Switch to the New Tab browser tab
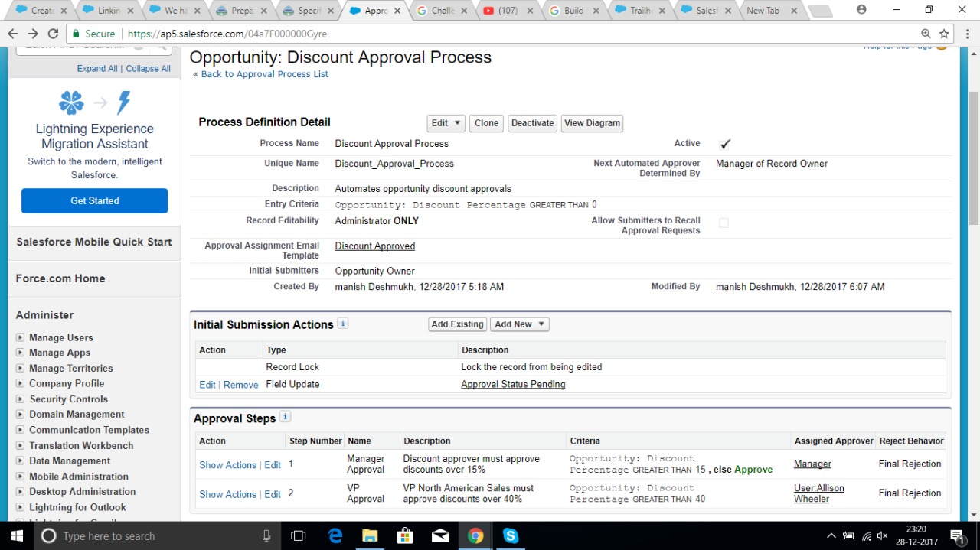The width and height of the screenshot is (980, 550). tap(773, 11)
